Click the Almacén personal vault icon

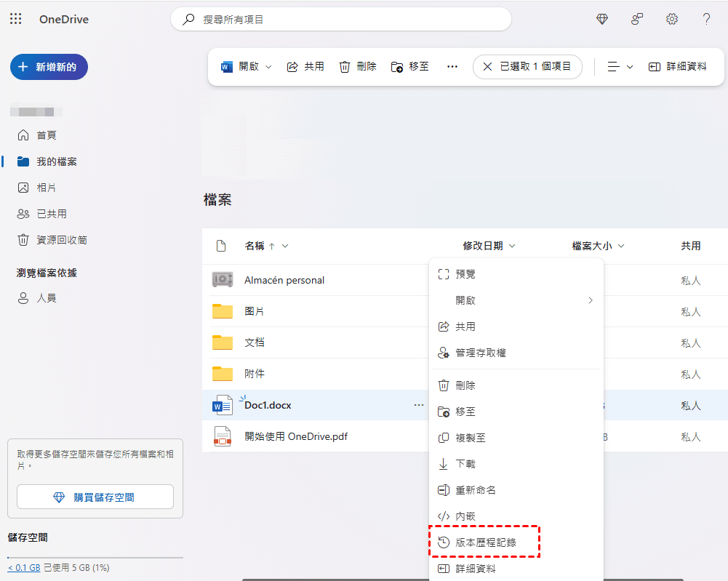pyautogui.click(x=223, y=279)
